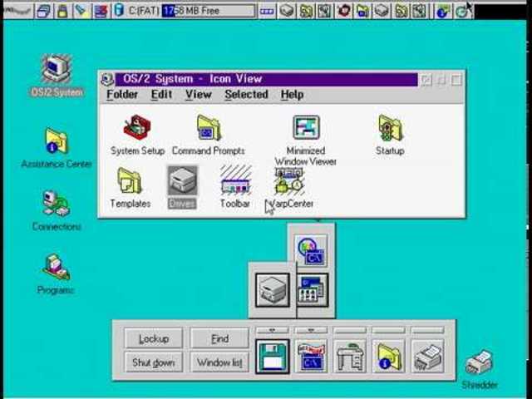The height and width of the screenshot is (399, 532).
Task: Click the globe icon on WarpCenter tray
Action: (x=442, y=12)
